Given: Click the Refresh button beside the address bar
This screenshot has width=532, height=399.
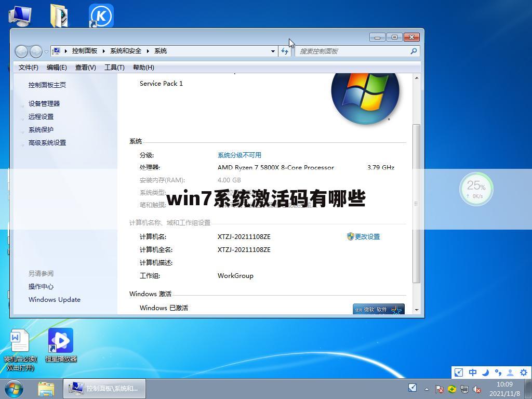Looking at the screenshot, I should [284, 51].
